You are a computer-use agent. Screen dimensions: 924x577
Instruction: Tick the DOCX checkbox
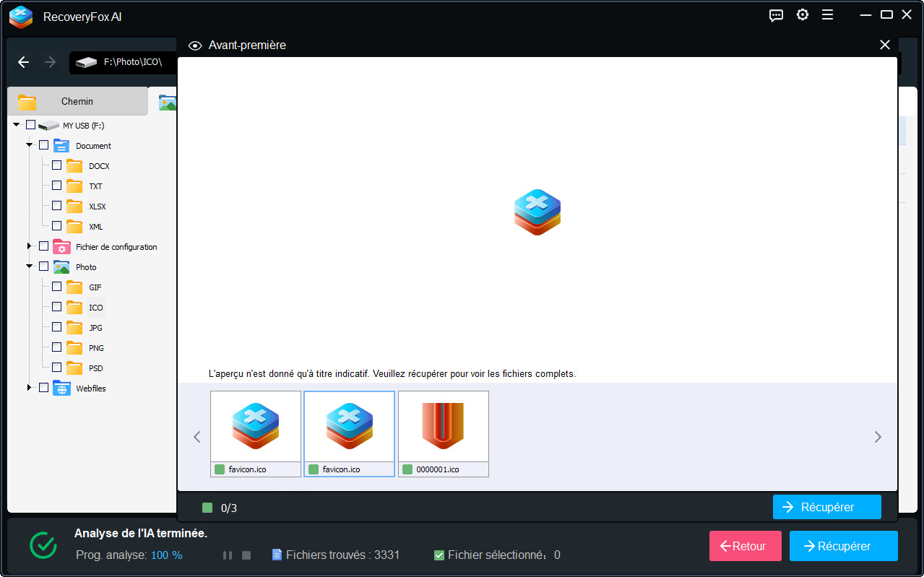[x=56, y=165]
